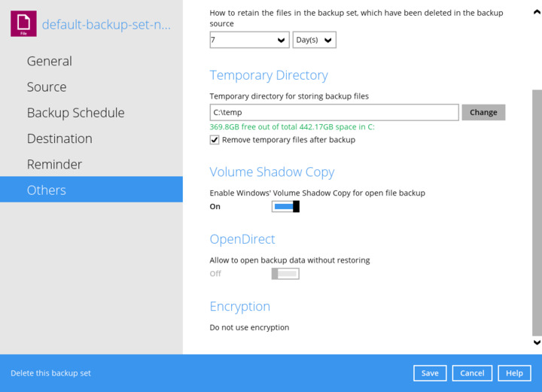The image size is (542, 392).
Task: Click the Delete this backup set link
Action: (50, 373)
